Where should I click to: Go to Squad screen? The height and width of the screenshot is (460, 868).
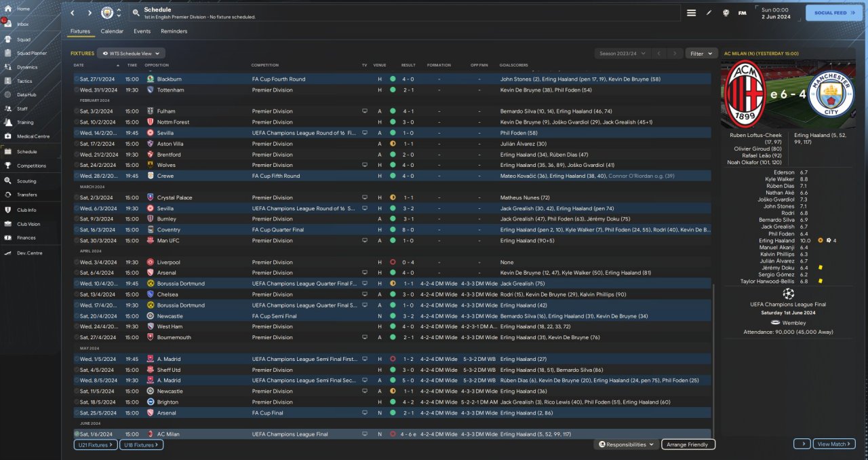tap(23, 39)
